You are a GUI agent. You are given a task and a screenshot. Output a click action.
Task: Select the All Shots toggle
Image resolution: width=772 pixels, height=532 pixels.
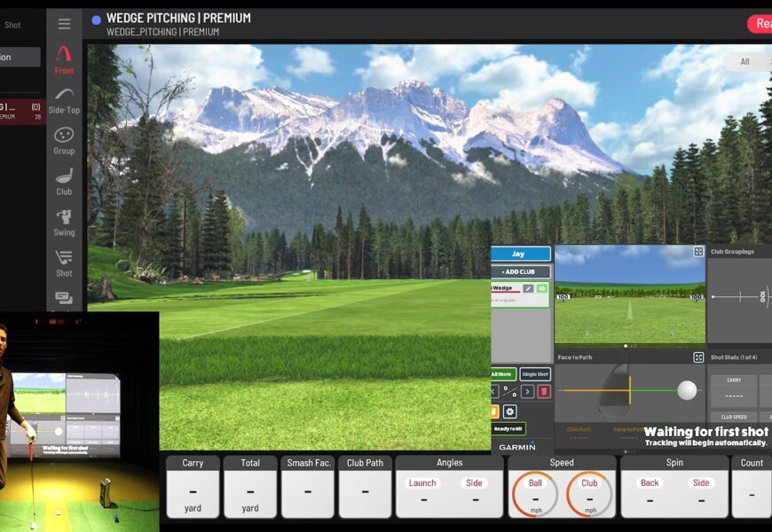(x=502, y=374)
